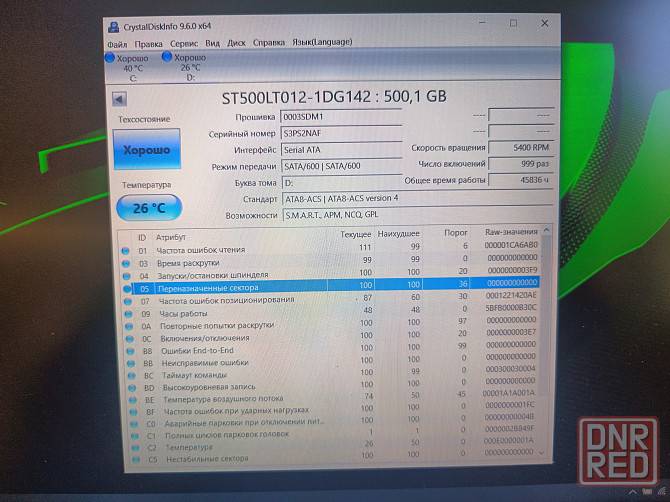Click the Raw-значения column header
670x502 pixels.
click(511, 232)
